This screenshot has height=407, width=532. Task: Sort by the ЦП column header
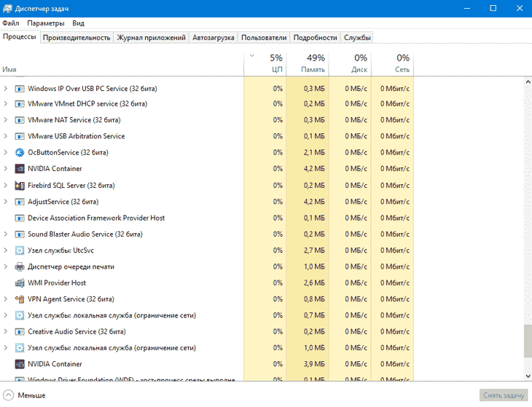coord(265,63)
